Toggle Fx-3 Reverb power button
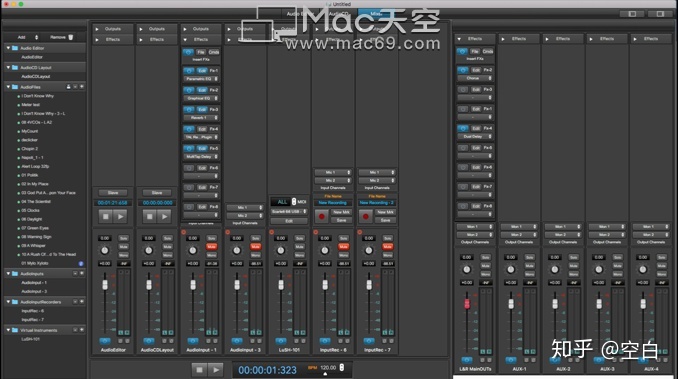 [x=189, y=109]
